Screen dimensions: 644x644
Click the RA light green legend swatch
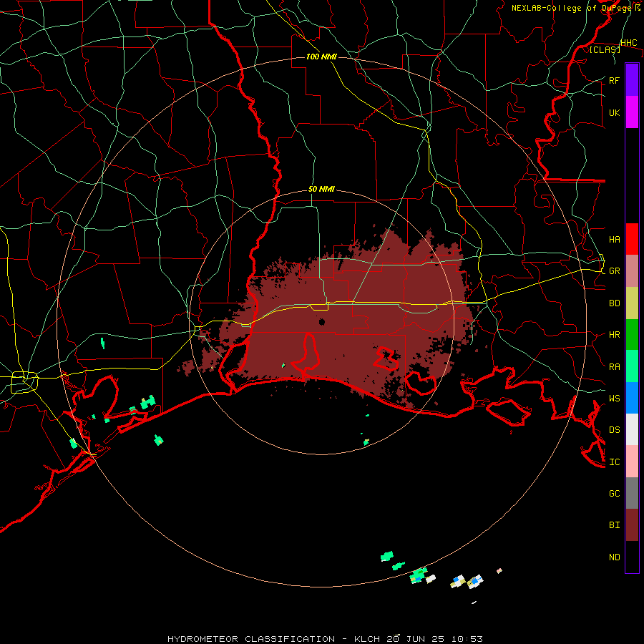[x=632, y=366]
